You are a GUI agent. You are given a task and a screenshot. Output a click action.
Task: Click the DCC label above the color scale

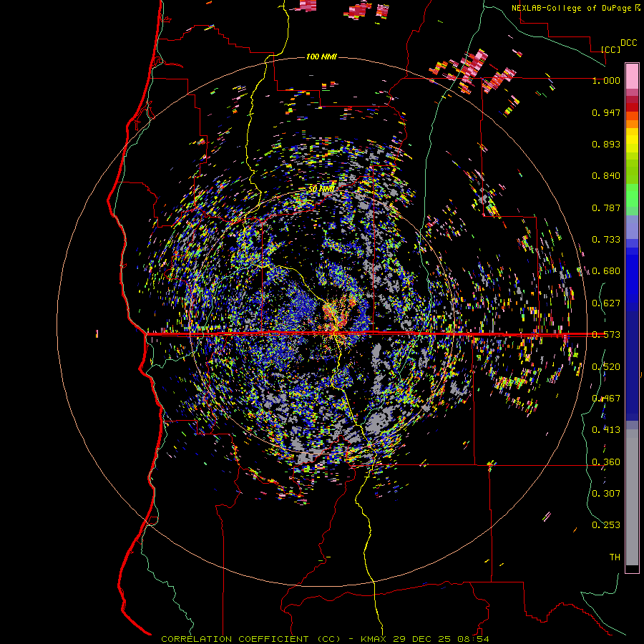[628, 43]
